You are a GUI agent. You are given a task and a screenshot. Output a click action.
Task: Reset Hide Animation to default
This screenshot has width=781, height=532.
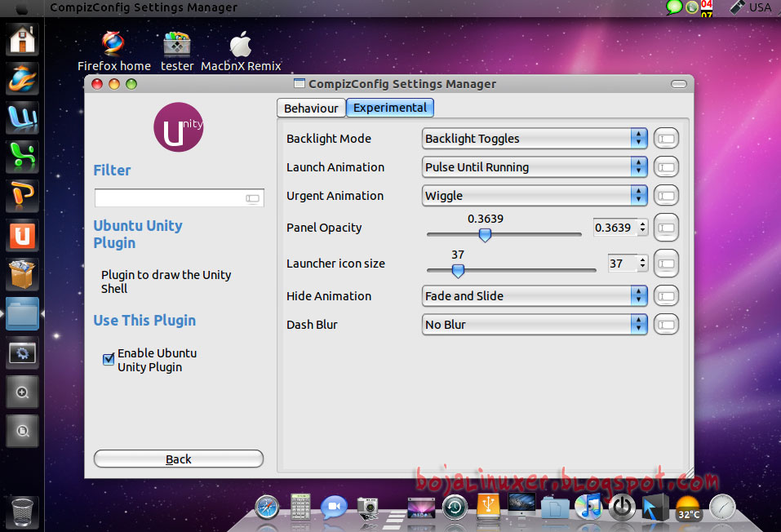point(666,296)
